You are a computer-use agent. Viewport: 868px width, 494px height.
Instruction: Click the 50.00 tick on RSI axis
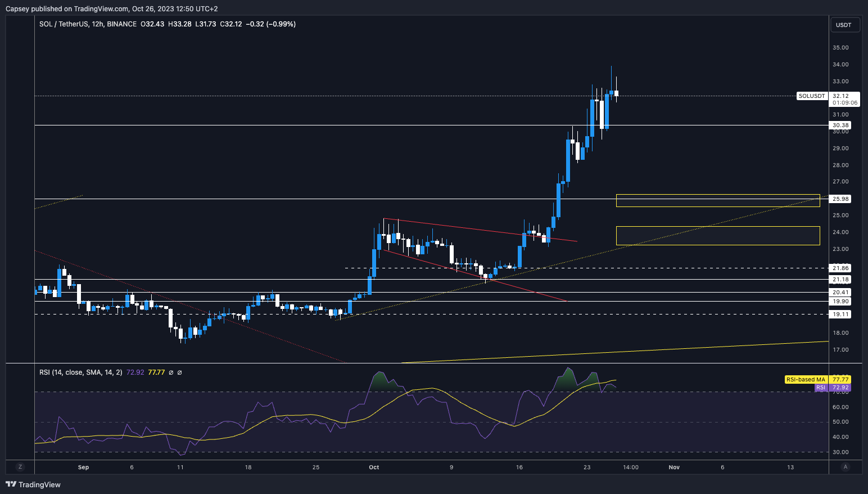[x=840, y=422]
